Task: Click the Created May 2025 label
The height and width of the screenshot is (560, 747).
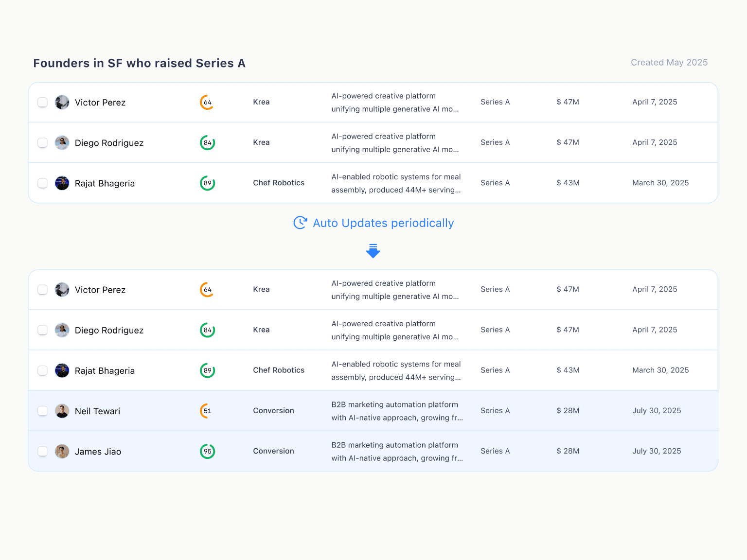Action: [x=669, y=63]
